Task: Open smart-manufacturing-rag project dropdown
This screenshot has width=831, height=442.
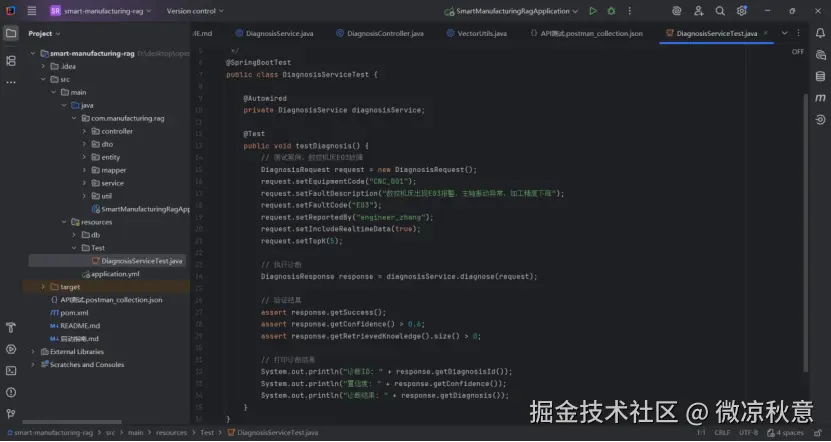Action: 101,11
